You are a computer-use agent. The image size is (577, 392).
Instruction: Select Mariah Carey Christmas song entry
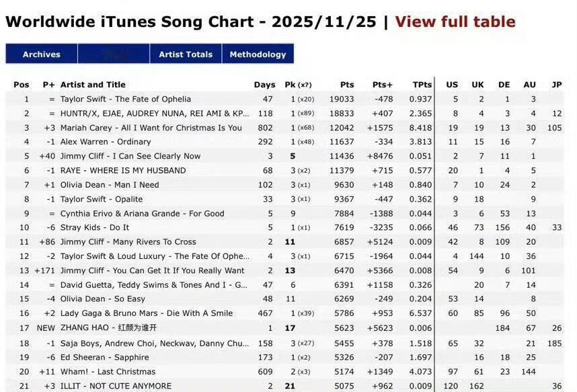pyautogui.click(x=151, y=128)
